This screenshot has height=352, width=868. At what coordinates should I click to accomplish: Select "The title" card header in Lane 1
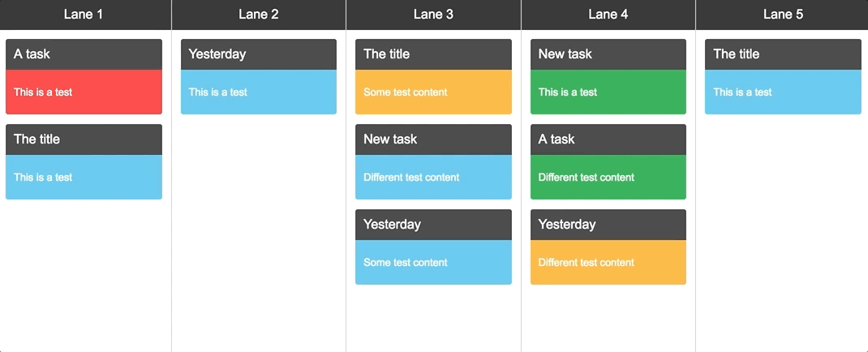84,140
